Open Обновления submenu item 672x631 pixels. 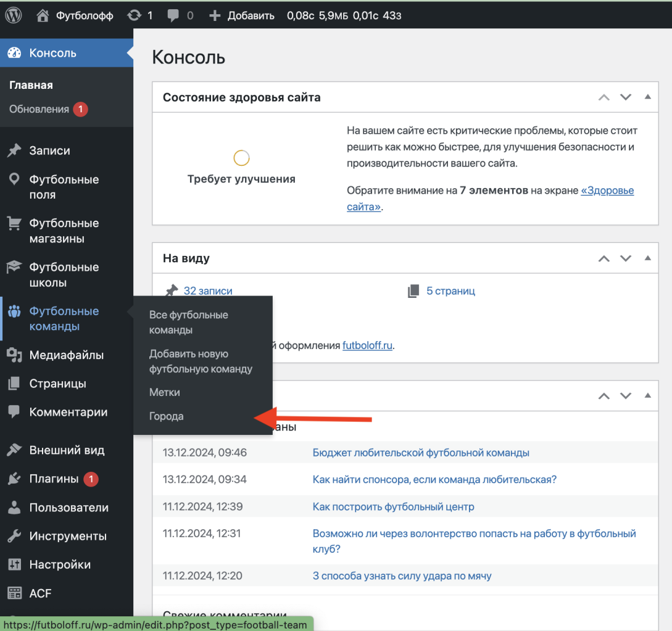[39, 109]
